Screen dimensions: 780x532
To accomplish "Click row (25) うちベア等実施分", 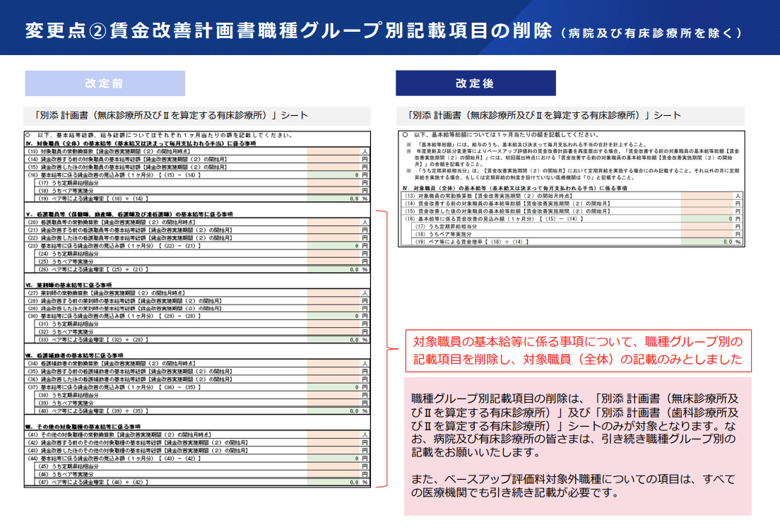I will tap(203, 261).
